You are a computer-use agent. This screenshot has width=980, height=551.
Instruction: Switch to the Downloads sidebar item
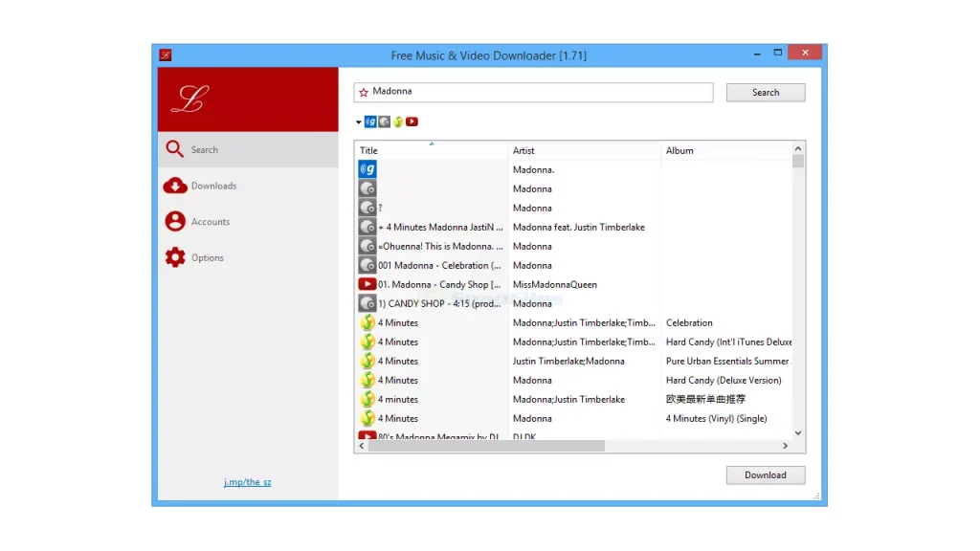point(248,186)
